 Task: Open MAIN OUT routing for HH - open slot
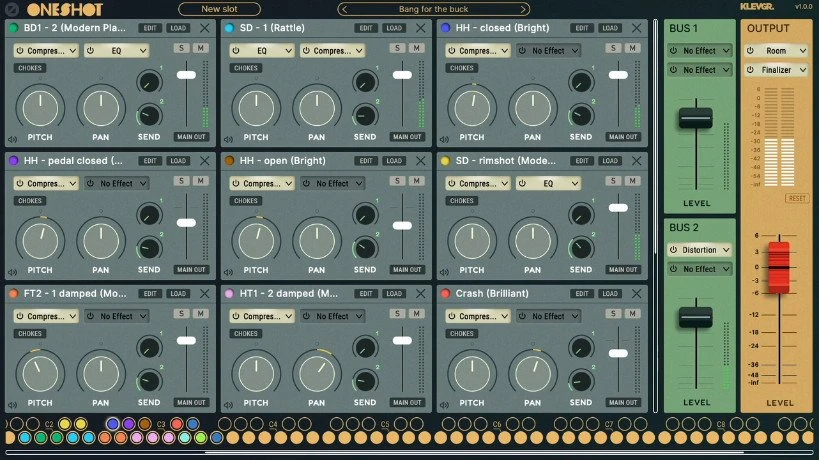(x=407, y=269)
